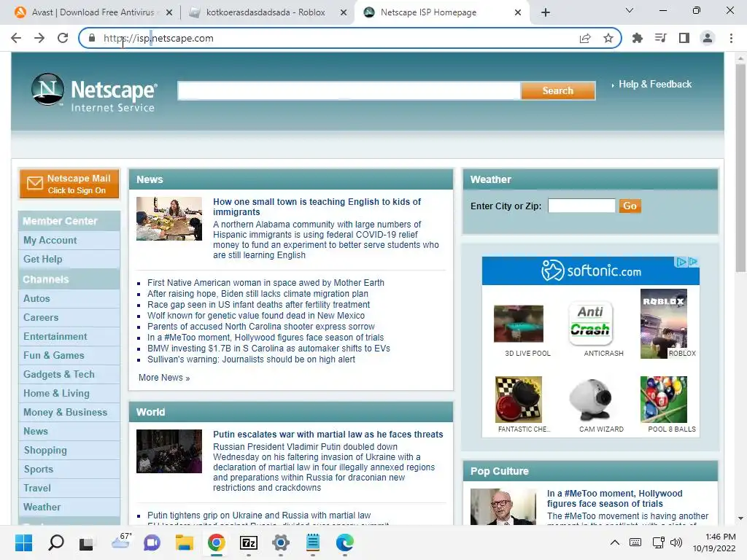The image size is (747, 560).
Task: Open Chrome three-dot menu
Action: (x=731, y=38)
